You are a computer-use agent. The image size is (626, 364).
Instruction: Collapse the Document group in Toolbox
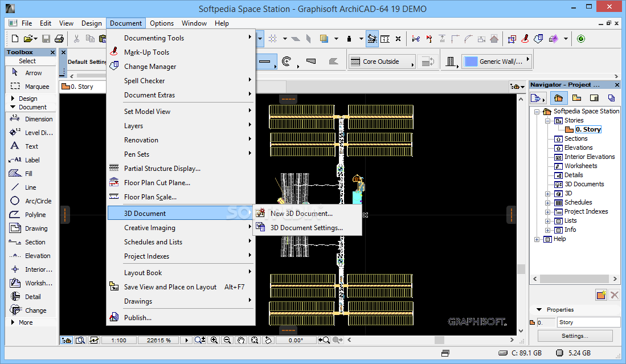13,107
